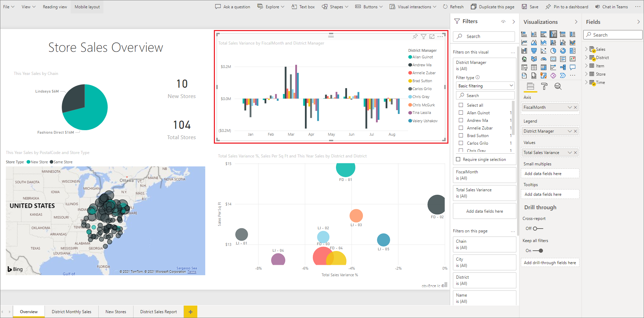Open the Basic filtering type dropdown
The image size is (644, 318).
(485, 86)
